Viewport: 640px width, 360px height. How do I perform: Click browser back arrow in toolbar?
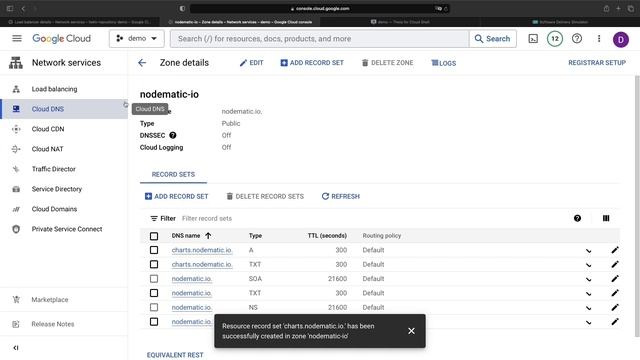tap(23, 9)
